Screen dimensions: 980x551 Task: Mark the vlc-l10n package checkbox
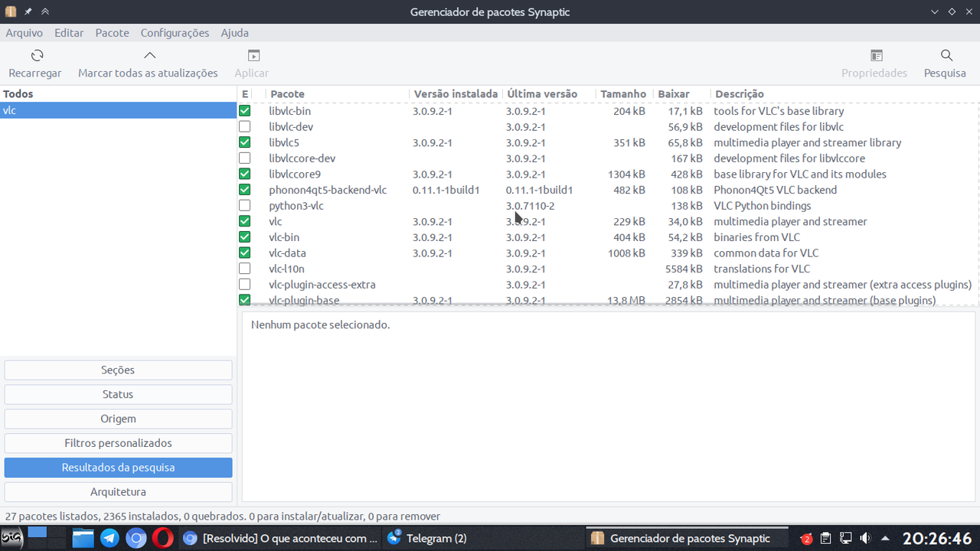pos(245,269)
